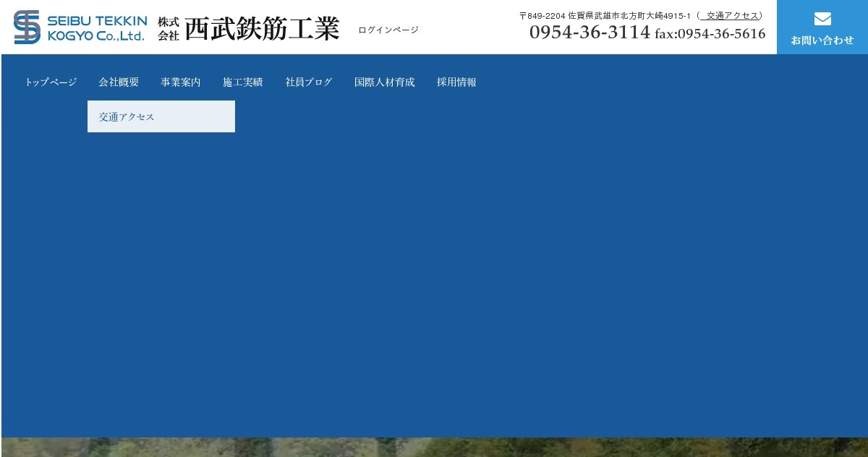868x457 pixels.
Task: Click the postal address 〒849-2204 text
Action: [605, 16]
